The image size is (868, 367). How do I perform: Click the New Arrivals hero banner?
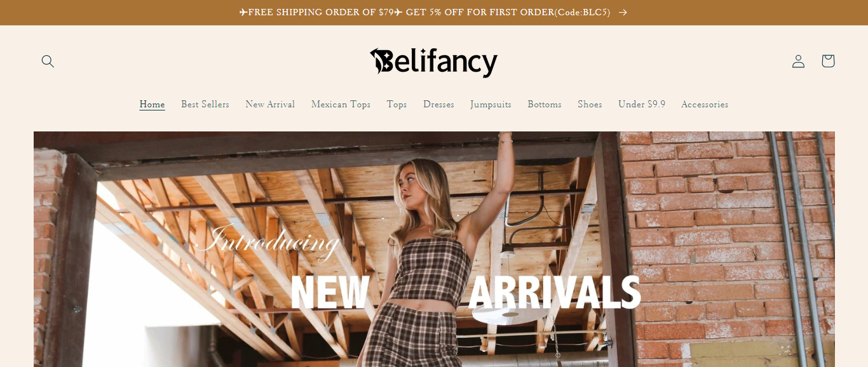pos(434,249)
